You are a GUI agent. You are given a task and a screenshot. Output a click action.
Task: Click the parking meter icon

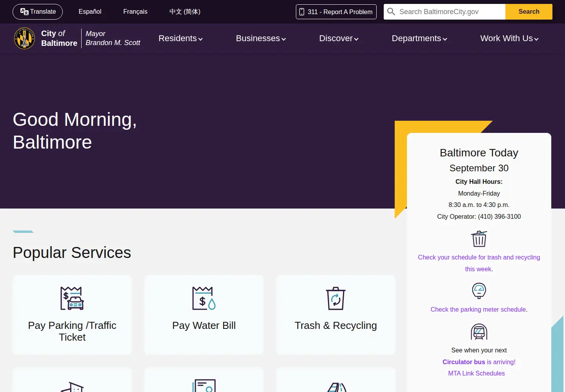479,290
